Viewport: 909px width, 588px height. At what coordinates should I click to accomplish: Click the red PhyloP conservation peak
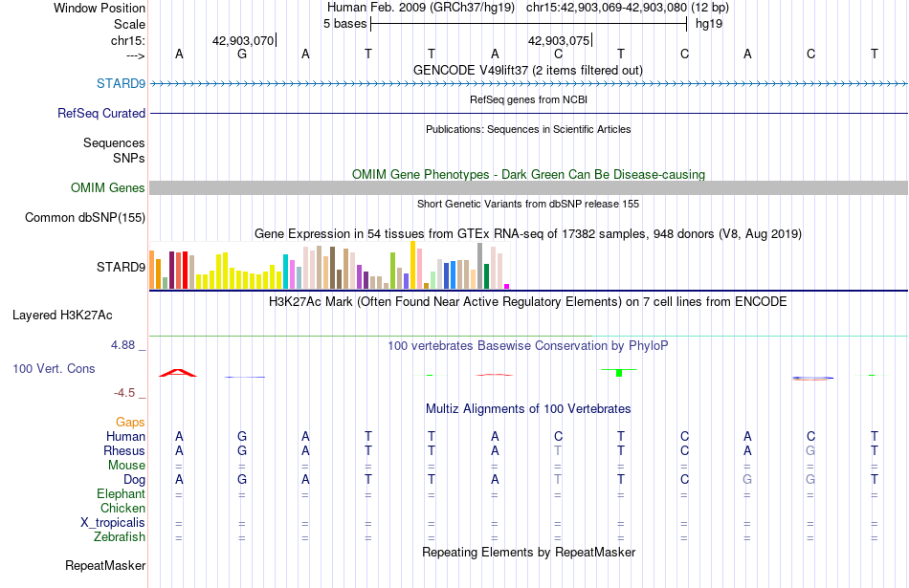[x=178, y=373]
